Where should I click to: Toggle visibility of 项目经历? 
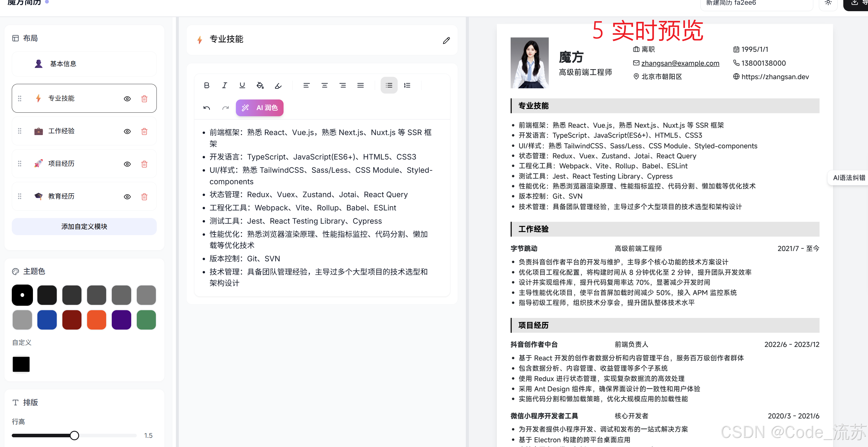point(127,164)
